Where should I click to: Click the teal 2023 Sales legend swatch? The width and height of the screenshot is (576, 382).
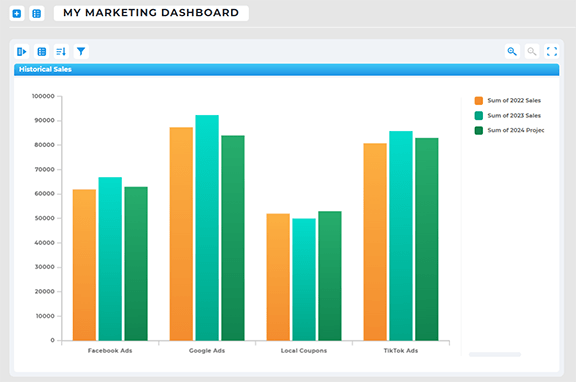(x=479, y=116)
